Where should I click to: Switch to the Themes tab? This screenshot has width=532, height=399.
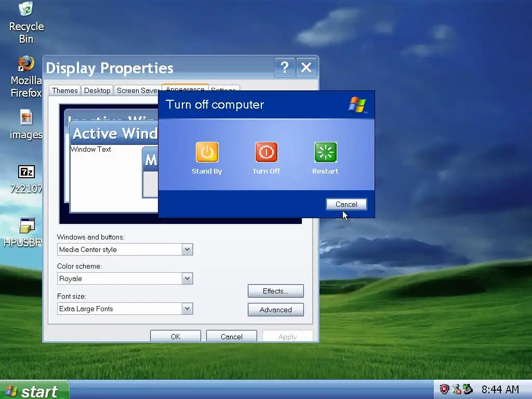pyautogui.click(x=65, y=90)
